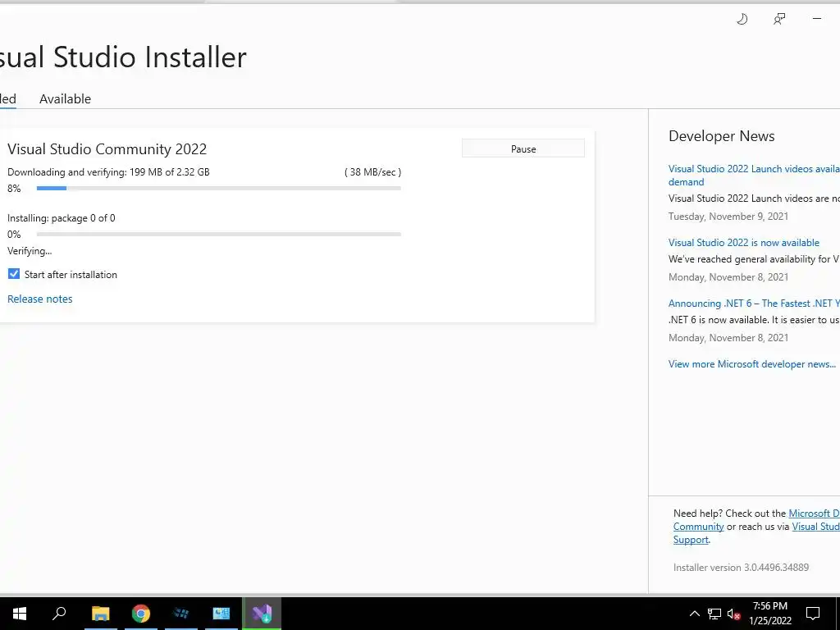Pause the Visual Studio Community download
Image resolution: width=840 pixels, height=630 pixels.
click(523, 149)
